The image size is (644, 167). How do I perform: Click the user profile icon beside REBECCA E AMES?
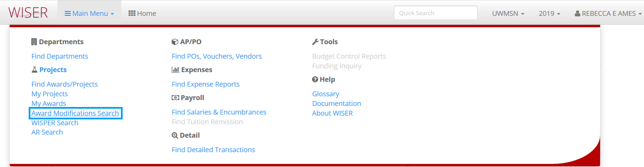pyautogui.click(x=577, y=13)
